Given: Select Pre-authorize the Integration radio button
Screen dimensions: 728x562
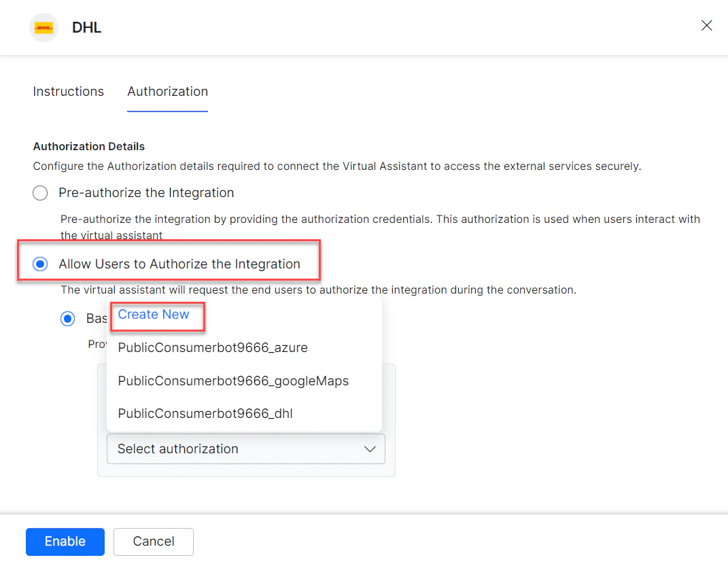Looking at the screenshot, I should tap(39, 193).
